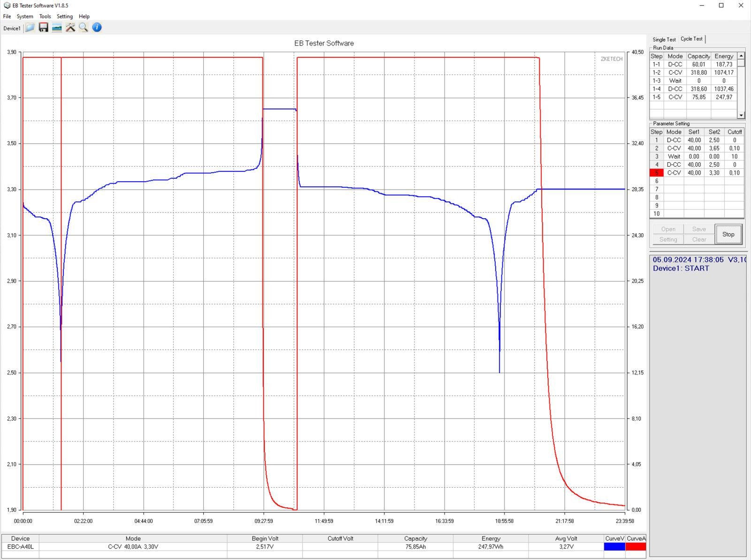Select Run Data row 1-1 D-CC

tap(692, 64)
